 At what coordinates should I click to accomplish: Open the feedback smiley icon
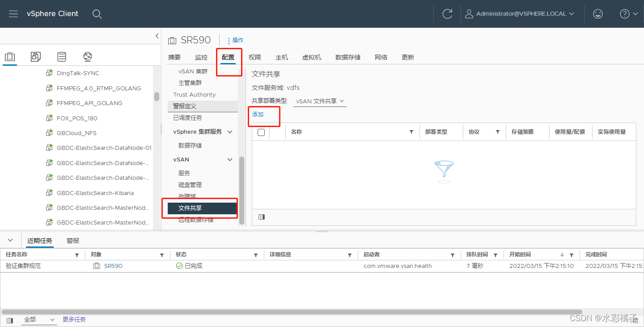597,14
